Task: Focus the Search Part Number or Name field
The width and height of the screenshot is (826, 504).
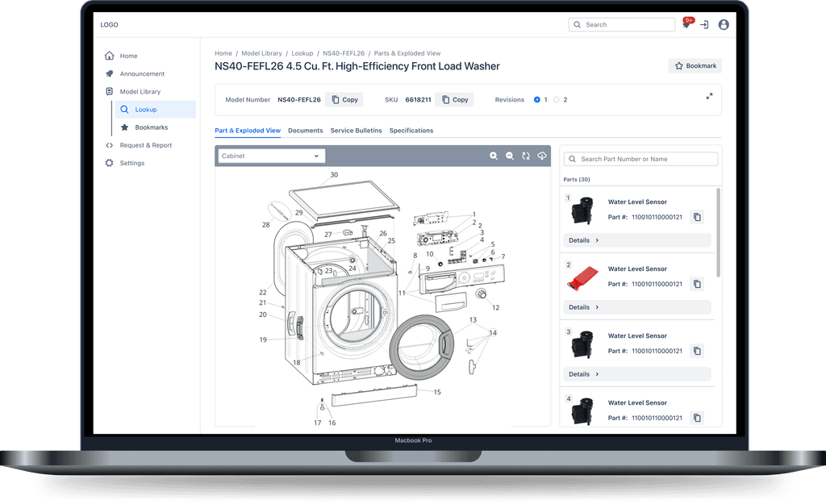Action: pyautogui.click(x=640, y=159)
